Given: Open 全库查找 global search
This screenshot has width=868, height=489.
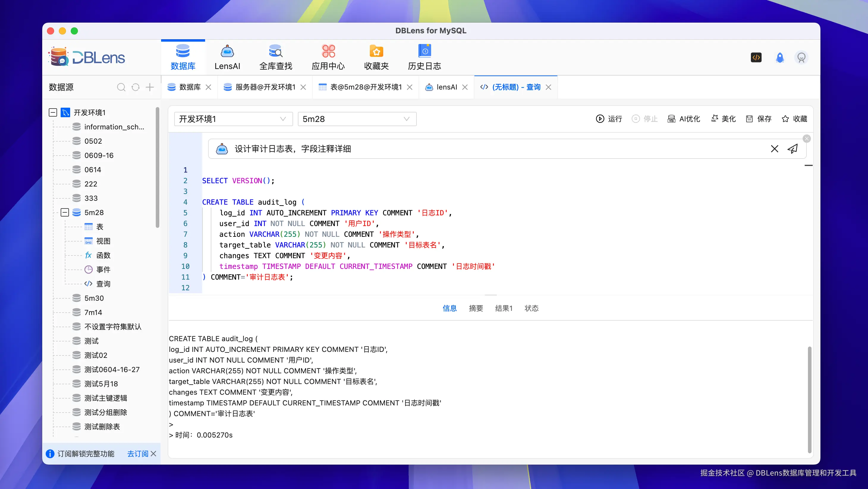Looking at the screenshot, I should pyautogui.click(x=276, y=57).
